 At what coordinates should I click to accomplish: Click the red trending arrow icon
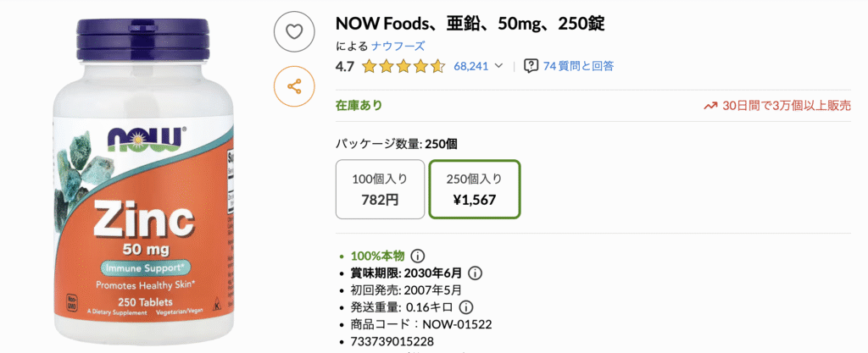(x=710, y=106)
